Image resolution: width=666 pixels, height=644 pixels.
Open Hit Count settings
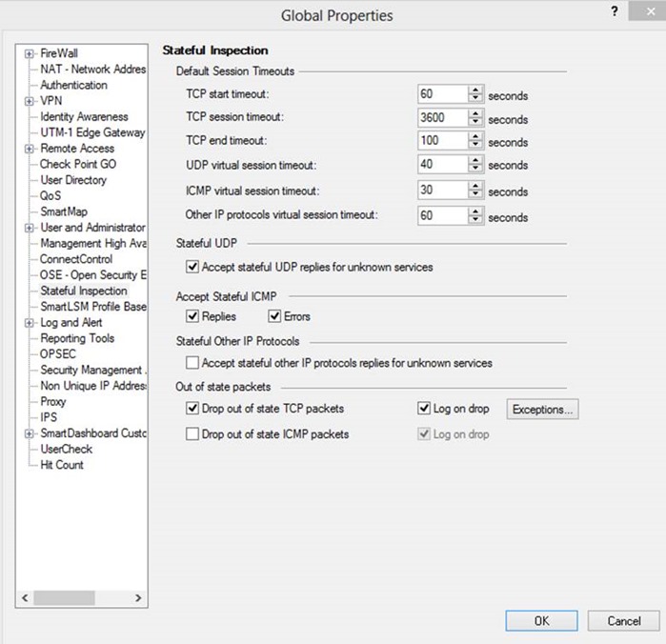(x=62, y=465)
